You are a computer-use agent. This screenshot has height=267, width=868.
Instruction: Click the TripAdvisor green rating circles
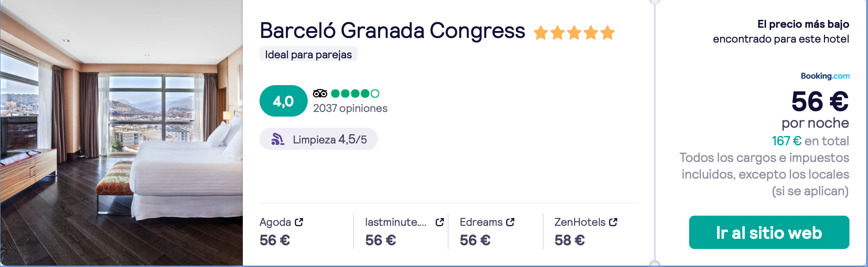point(355,93)
